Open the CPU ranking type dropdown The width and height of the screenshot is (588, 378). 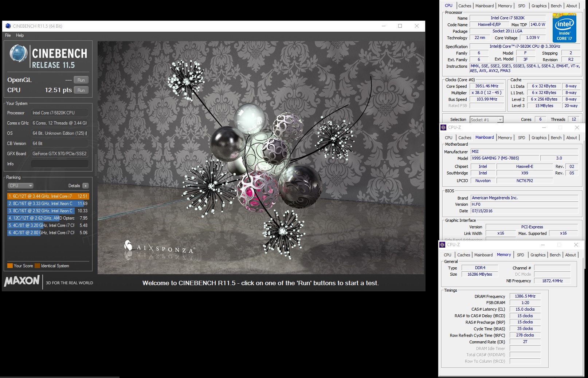20,186
